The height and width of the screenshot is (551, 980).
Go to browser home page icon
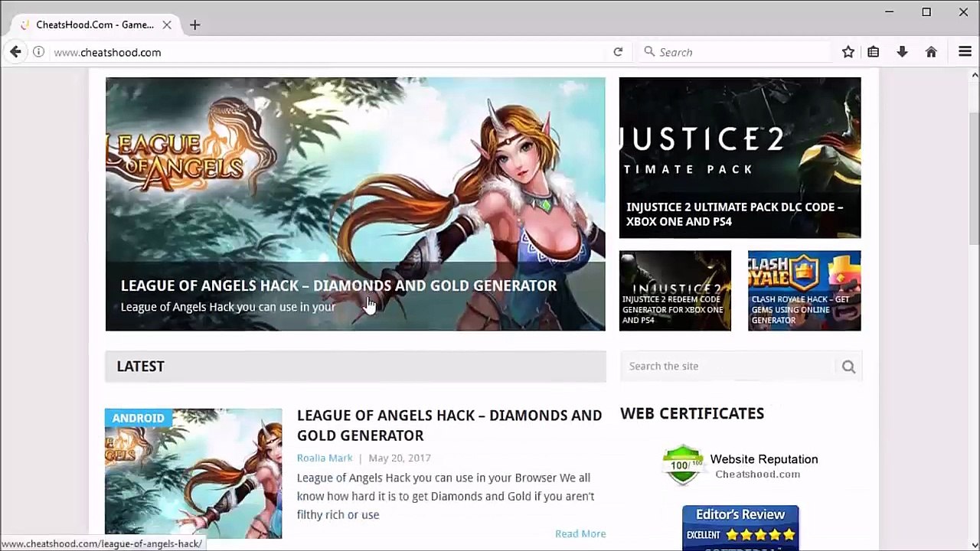click(931, 52)
